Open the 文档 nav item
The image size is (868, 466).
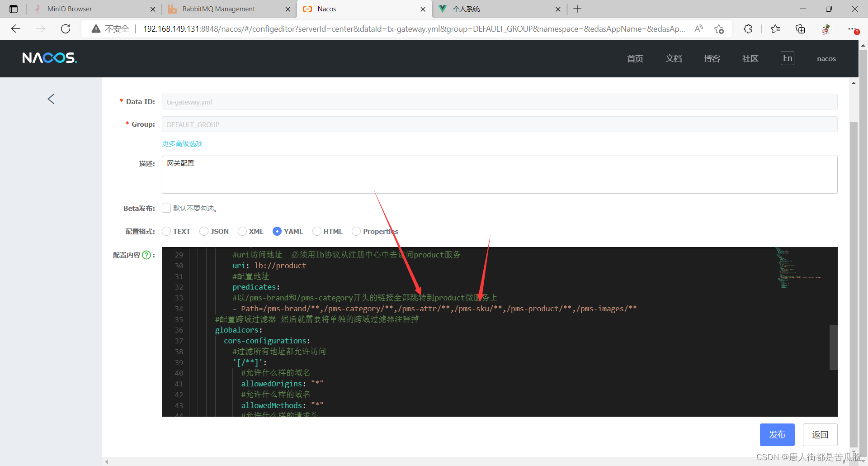pos(674,58)
